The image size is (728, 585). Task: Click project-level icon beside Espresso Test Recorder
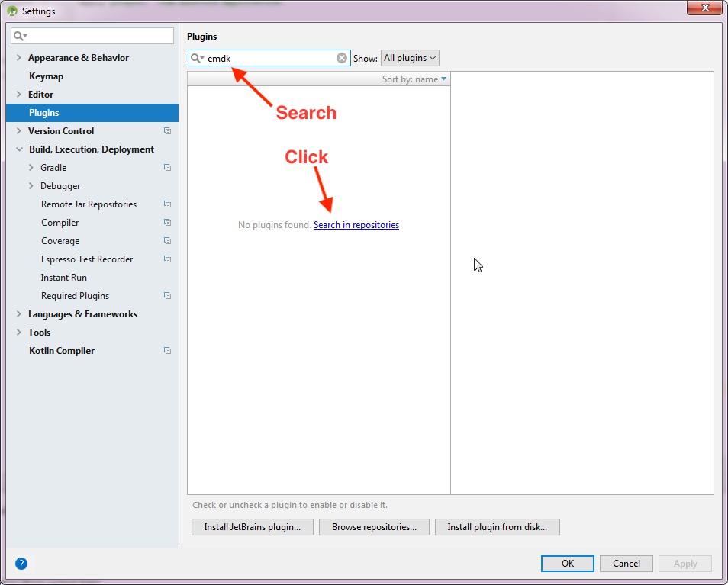[168, 259]
